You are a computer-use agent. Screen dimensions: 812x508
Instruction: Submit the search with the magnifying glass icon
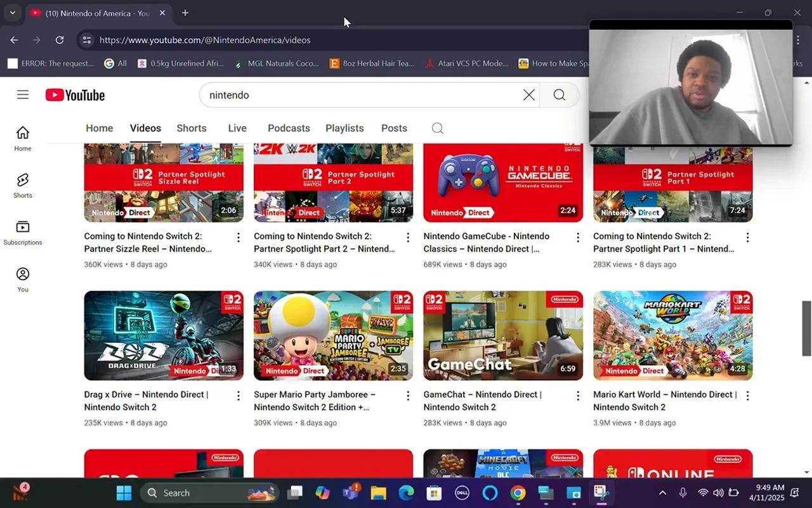pyautogui.click(x=558, y=94)
